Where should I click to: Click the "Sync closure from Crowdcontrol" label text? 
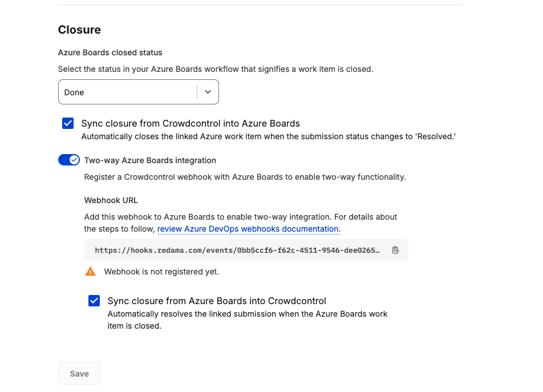[x=191, y=123]
